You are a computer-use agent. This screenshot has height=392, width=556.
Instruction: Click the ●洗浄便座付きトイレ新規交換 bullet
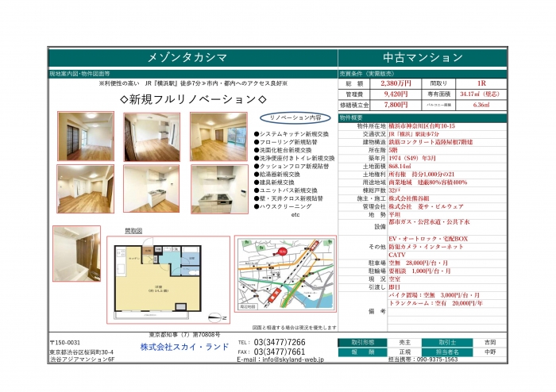(x=294, y=158)
